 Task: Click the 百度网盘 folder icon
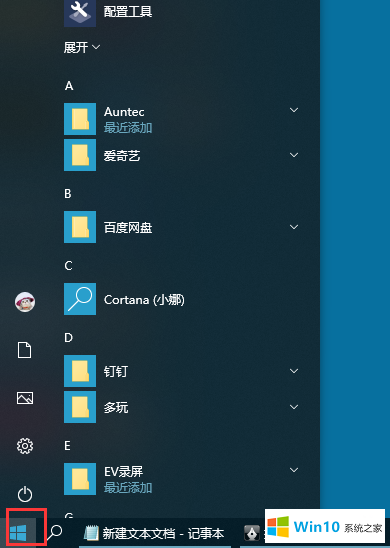tap(80, 227)
